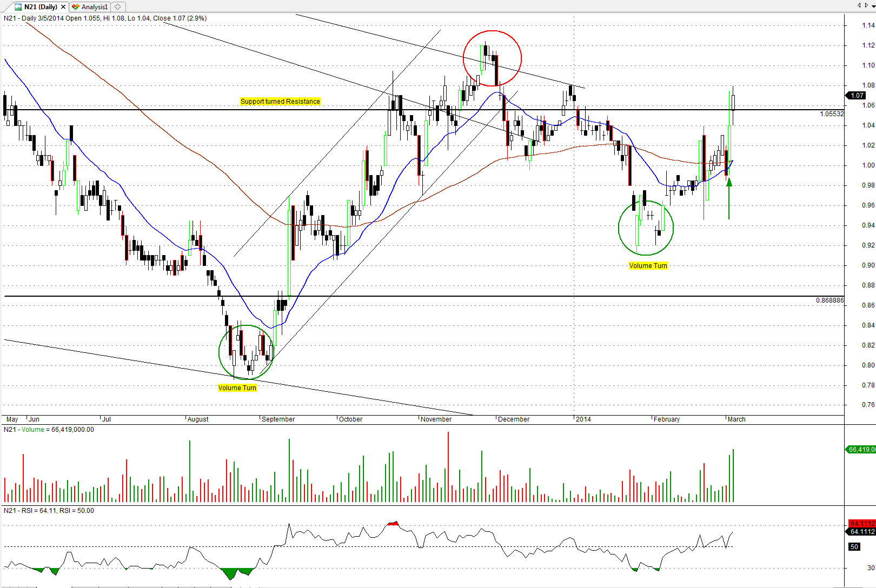Close the N21 (Daily) tab
876x588 pixels.
click(x=63, y=7)
